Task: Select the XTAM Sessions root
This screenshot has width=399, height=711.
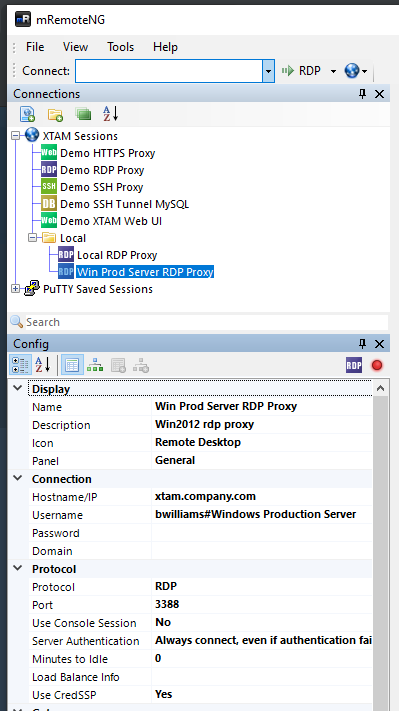Action: (x=80, y=136)
